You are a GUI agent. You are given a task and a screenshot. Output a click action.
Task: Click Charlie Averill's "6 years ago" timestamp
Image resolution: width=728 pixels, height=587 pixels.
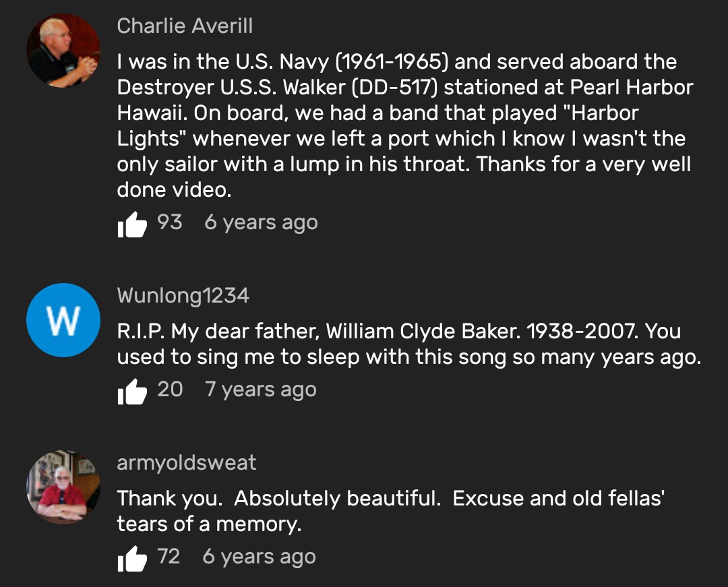(261, 222)
